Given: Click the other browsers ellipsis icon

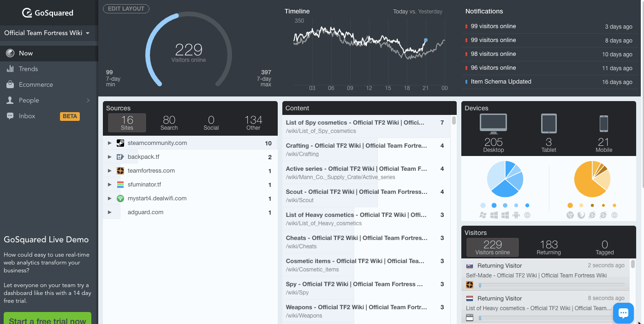Looking at the screenshot, I should coord(614,215).
